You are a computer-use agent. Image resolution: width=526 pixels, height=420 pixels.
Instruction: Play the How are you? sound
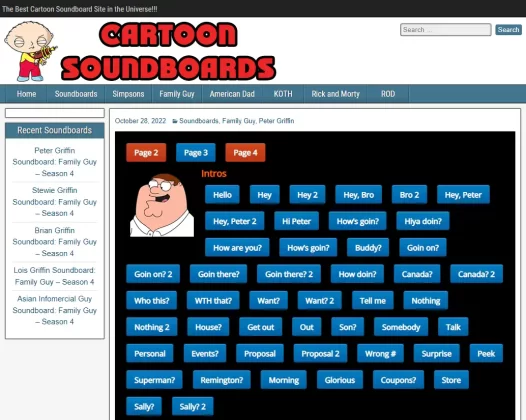237,248
